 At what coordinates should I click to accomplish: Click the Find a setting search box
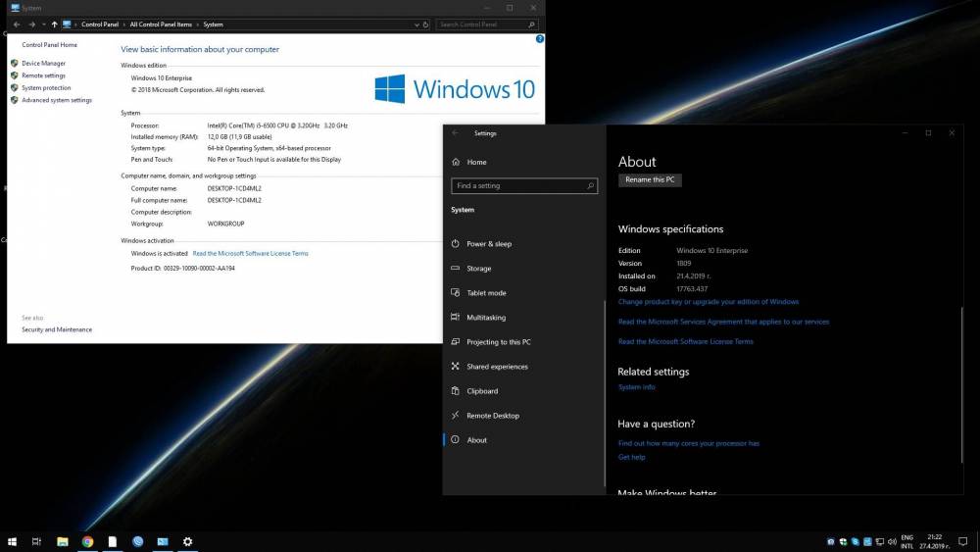[524, 185]
